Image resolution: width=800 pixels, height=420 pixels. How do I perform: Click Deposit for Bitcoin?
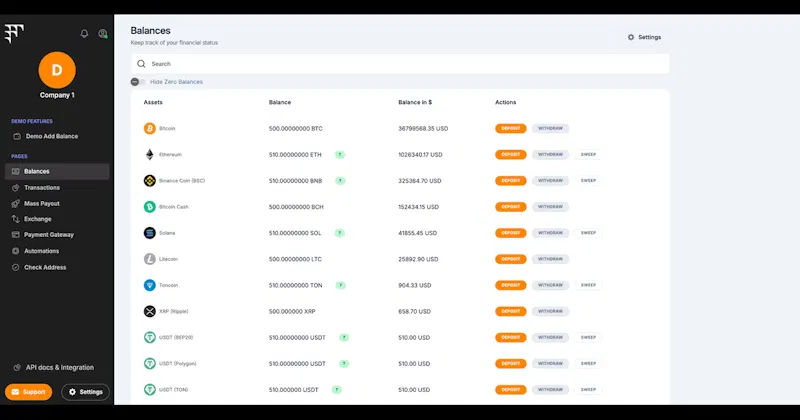click(x=511, y=129)
